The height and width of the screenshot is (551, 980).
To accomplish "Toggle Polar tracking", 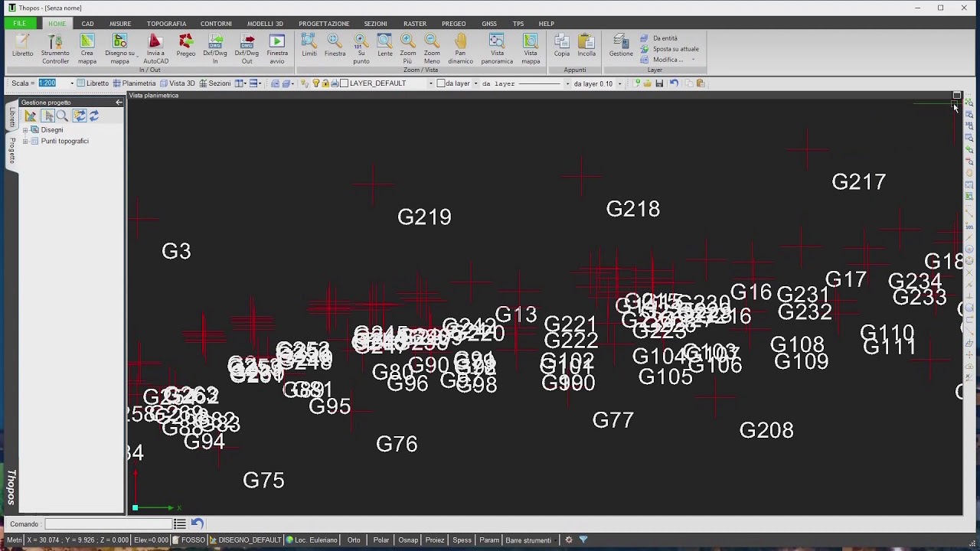I will pyautogui.click(x=381, y=540).
